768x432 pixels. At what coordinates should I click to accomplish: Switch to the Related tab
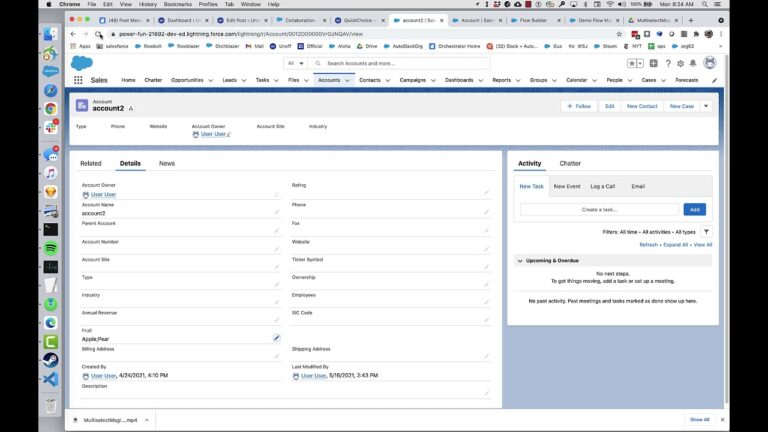(91, 163)
